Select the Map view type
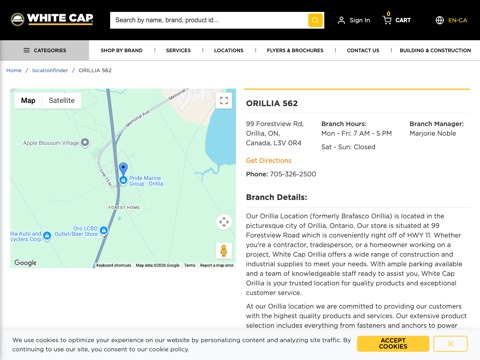 tap(28, 100)
